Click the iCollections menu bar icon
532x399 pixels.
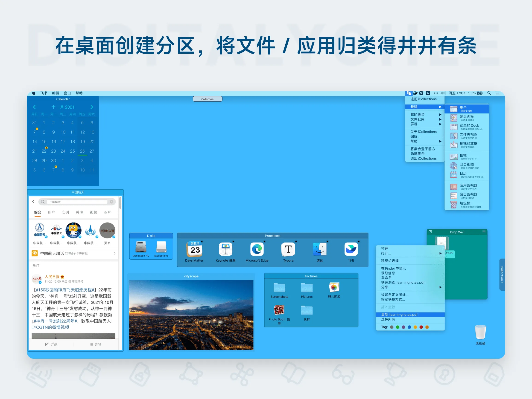(409, 93)
